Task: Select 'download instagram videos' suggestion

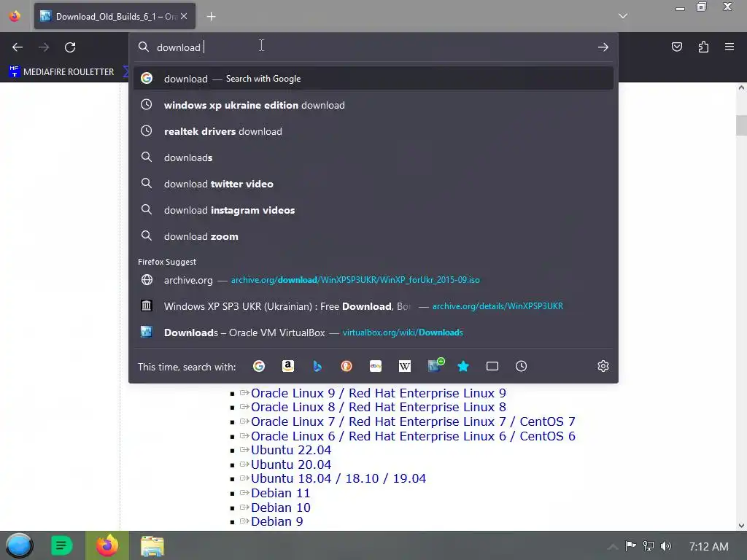Action: pos(373,210)
